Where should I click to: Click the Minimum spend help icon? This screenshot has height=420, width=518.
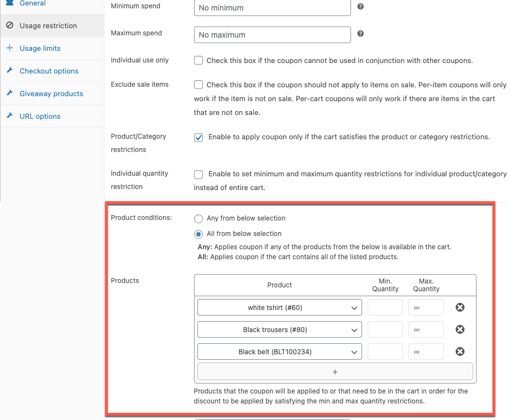coord(360,7)
